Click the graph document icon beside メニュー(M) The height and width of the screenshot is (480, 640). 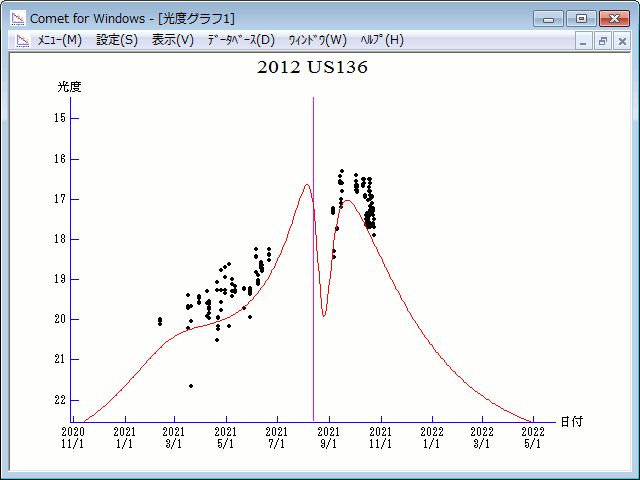[x=22, y=40]
